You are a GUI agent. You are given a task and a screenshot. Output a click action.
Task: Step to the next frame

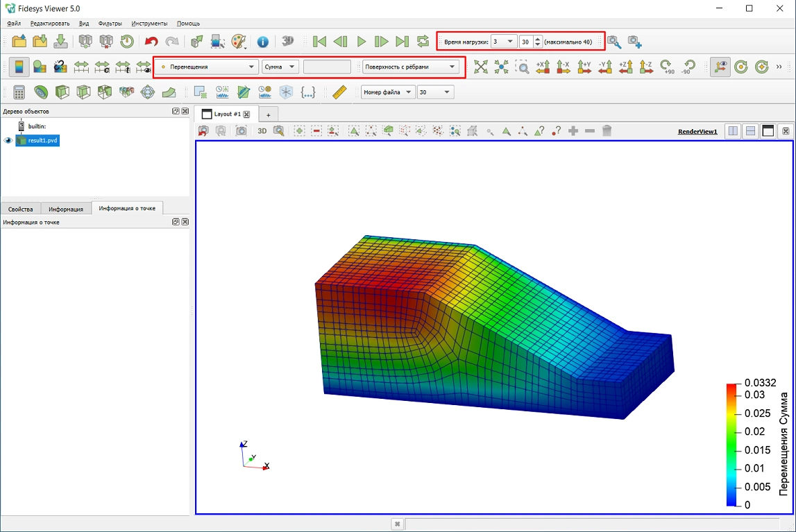click(381, 42)
